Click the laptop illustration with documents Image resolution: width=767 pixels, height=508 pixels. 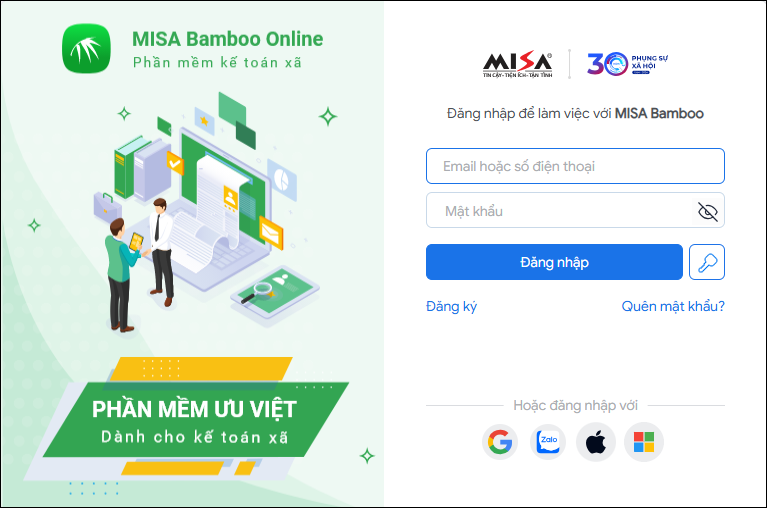pos(223,210)
